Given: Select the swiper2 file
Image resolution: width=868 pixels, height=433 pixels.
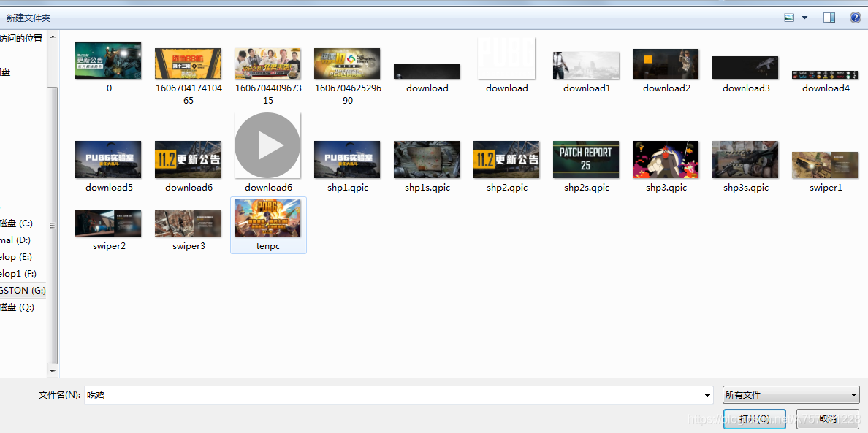Looking at the screenshot, I should click(108, 229).
